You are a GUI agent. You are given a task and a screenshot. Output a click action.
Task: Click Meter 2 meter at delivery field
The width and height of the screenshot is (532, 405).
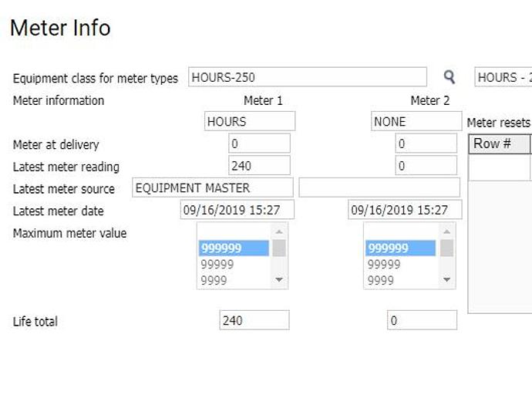(426, 143)
